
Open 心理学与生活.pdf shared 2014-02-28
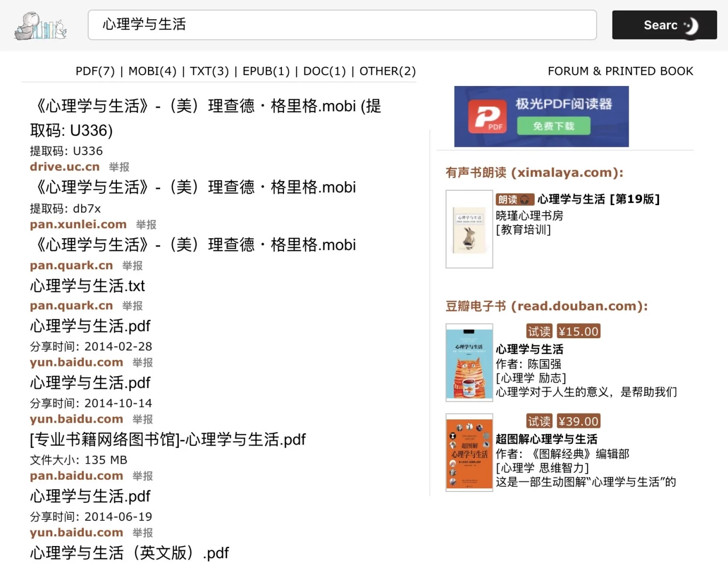point(90,326)
